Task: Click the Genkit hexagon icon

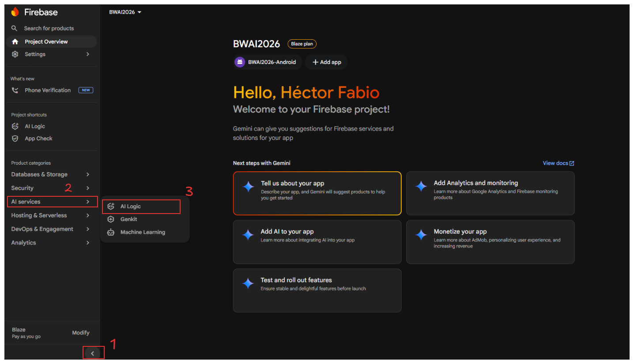Action: 111,219
